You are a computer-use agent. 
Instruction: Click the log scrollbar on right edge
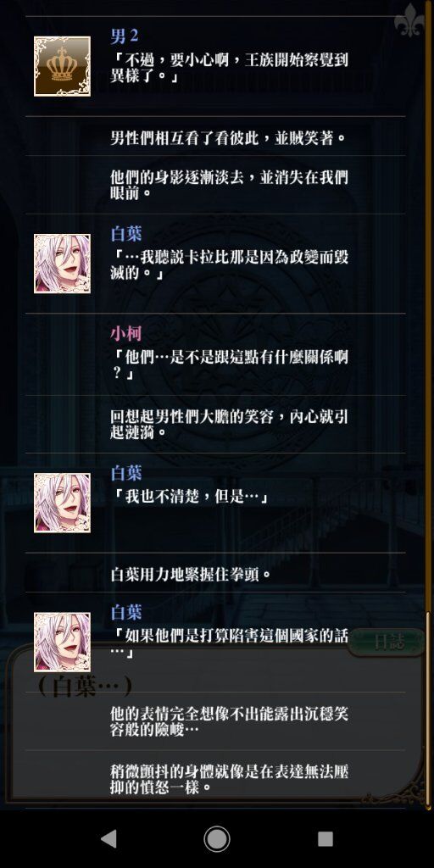(428, 709)
